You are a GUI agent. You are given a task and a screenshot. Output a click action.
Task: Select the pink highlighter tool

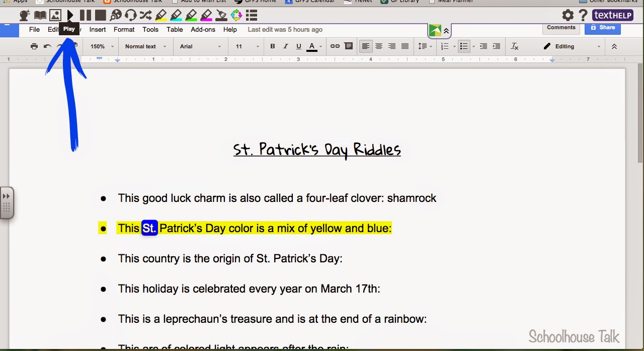click(206, 15)
